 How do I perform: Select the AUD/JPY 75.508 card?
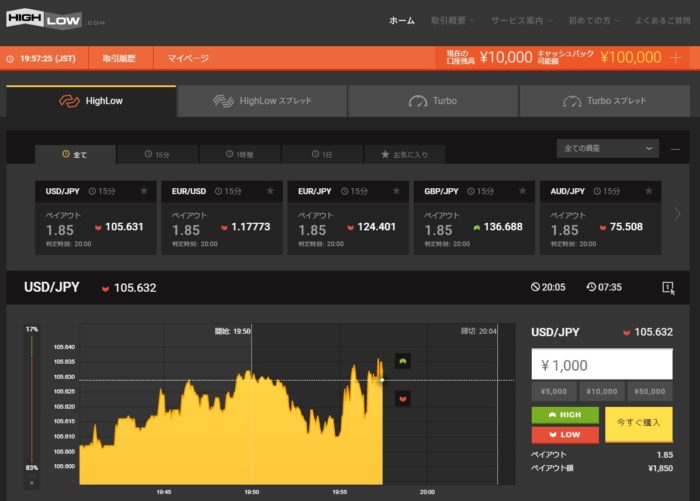pyautogui.click(x=600, y=217)
